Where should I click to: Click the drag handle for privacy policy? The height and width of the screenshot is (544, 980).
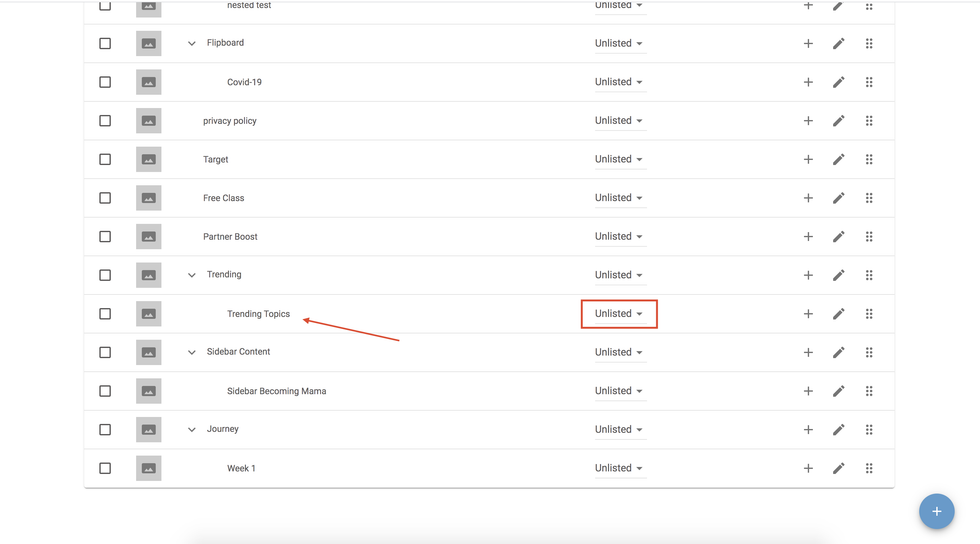[869, 121]
